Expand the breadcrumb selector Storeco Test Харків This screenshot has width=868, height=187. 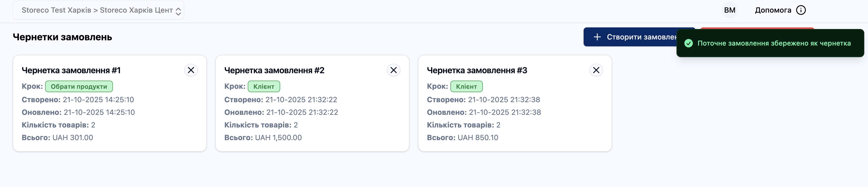[56, 10]
